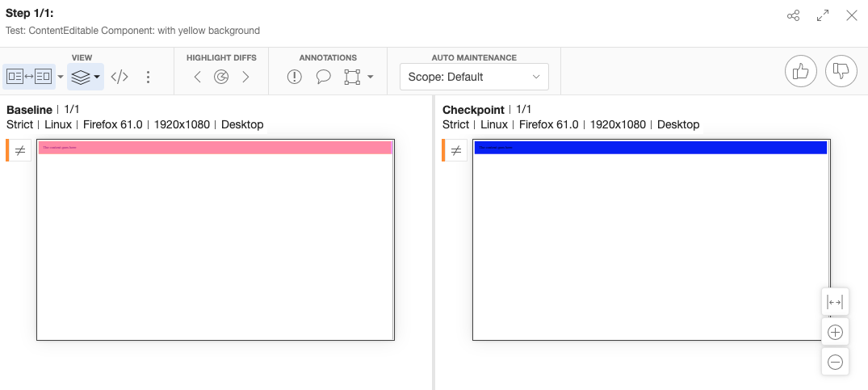Open the more view options menu
Screen dimensions: 868x390
click(148, 77)
